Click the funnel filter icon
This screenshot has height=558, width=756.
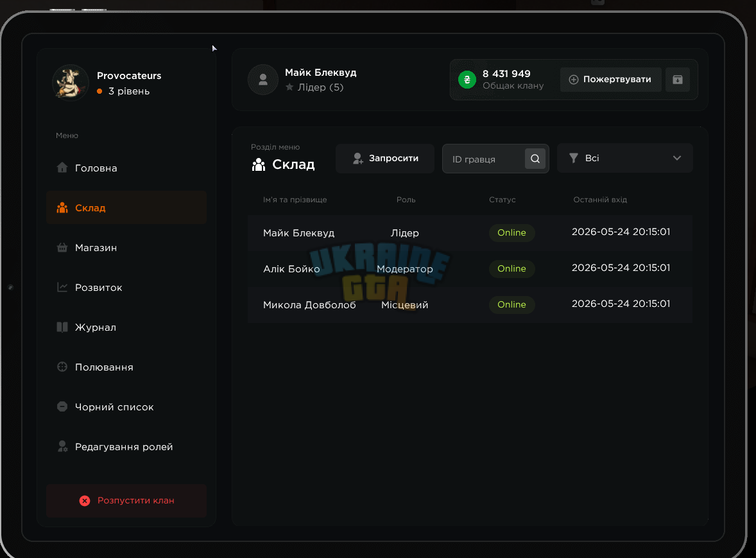(573, 158)
